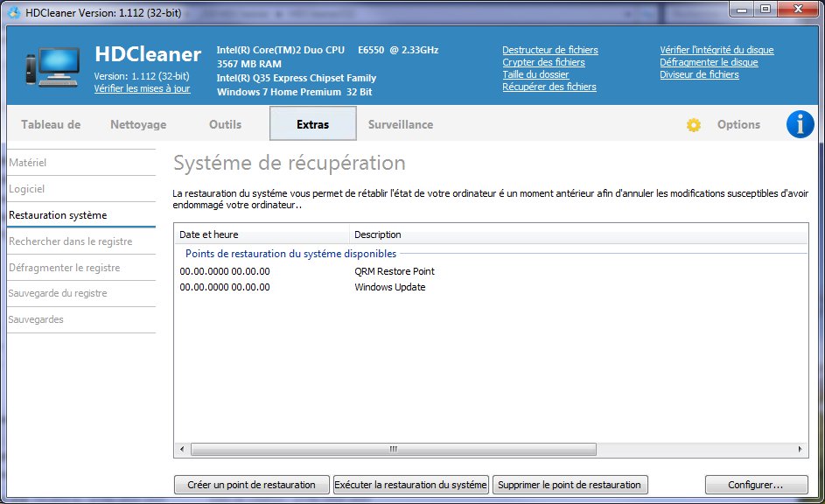The height and width of the screenshot is (504, 825).
Task: Click Défragmenter le disque link
Action: click(x=709, y=62)
